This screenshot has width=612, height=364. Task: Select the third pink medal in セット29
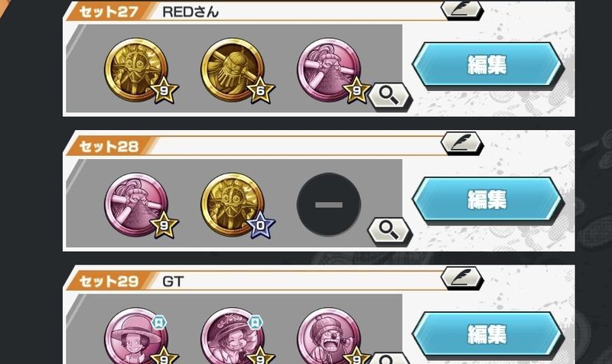click(330, 336)
